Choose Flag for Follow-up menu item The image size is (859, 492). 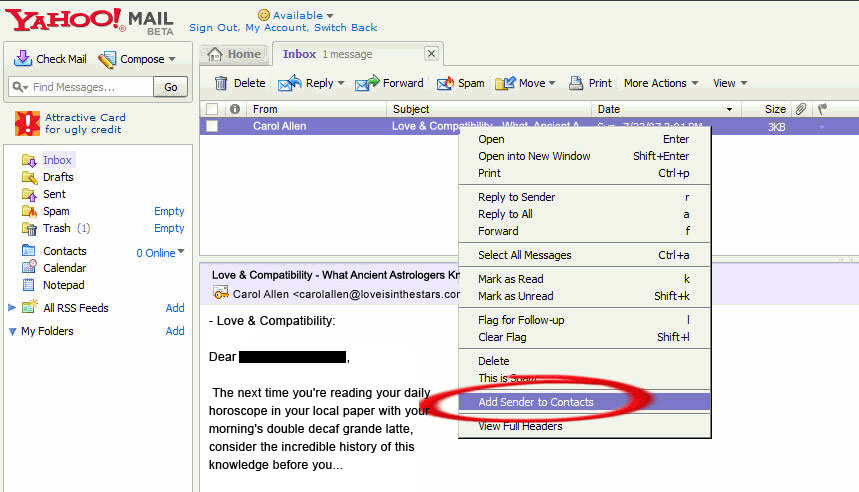pos(584,320)
